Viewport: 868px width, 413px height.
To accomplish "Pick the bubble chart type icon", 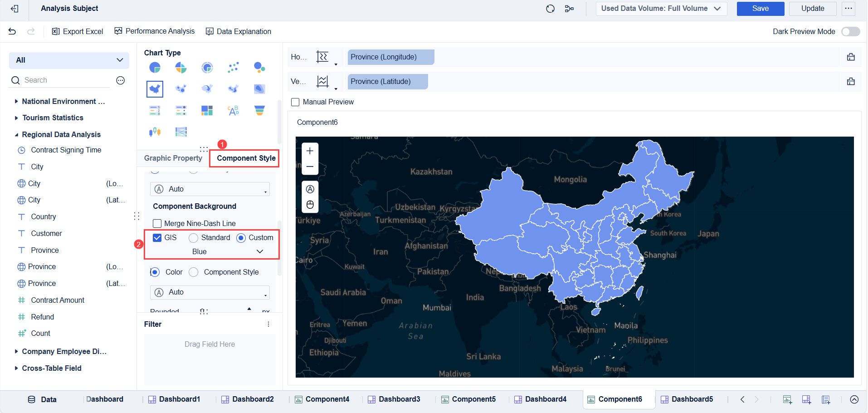I will pyautogui.click(x=259, y=68).
